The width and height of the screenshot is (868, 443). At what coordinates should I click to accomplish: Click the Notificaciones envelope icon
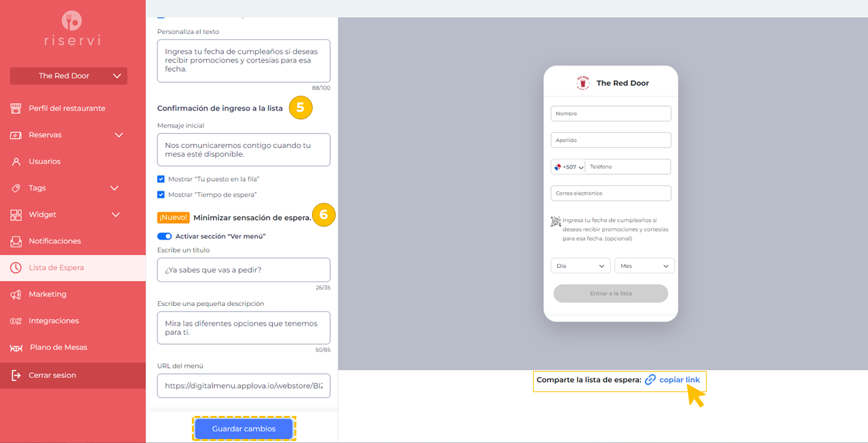[x=16, y=241]
